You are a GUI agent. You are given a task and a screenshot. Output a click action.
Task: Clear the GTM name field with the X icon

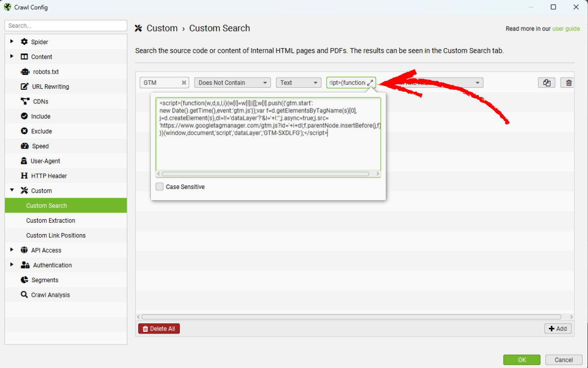tap(184, 83)
